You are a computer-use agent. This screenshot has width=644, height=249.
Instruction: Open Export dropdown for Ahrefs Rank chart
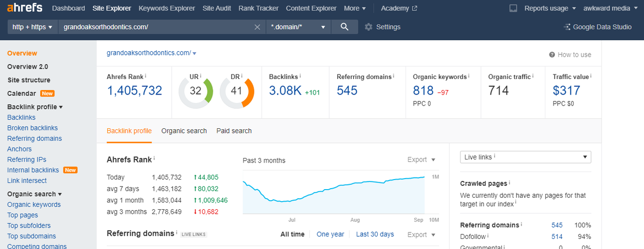[422, 160]
